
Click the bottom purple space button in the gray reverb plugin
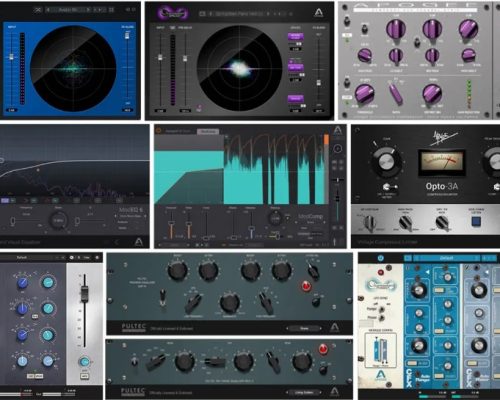pyautogui.click(x=295, y=98)
